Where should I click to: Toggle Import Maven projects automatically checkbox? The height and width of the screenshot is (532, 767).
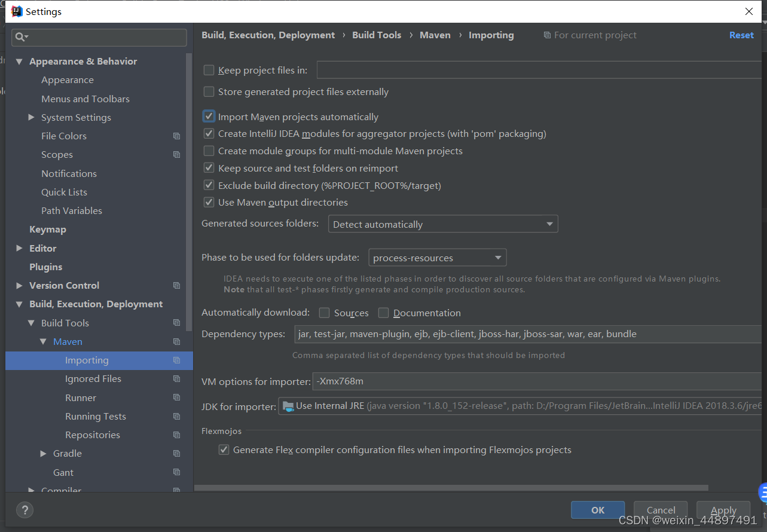(x=209, y=116)
